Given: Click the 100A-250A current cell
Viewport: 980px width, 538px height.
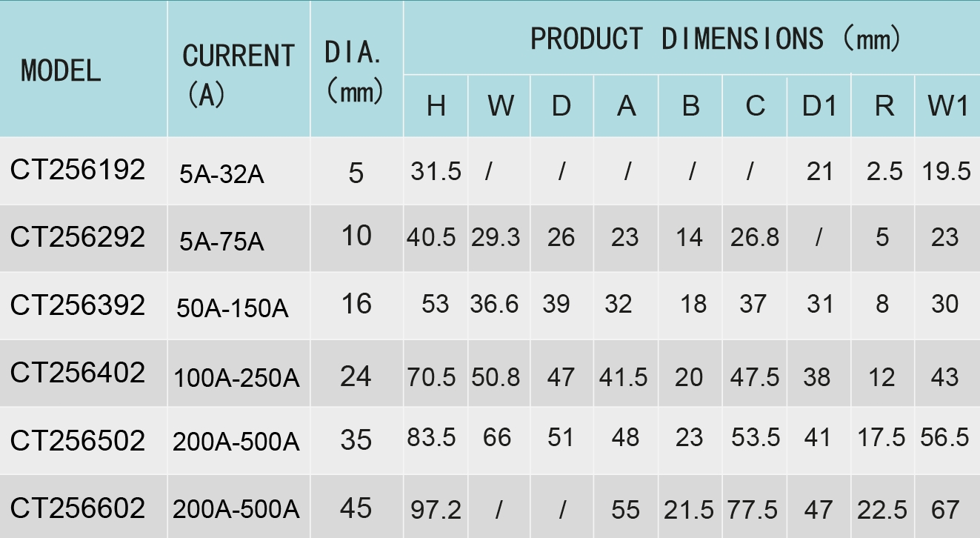Looking at the screenshot, I should (236, 378).
